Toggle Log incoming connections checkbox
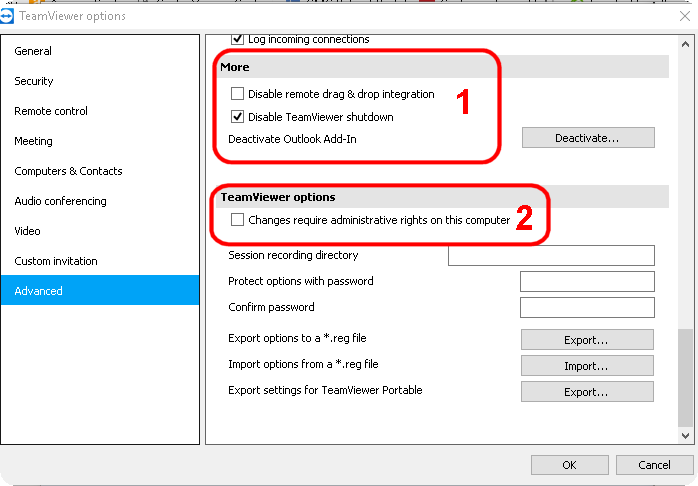The image size is (698, 486). point(237,39)
